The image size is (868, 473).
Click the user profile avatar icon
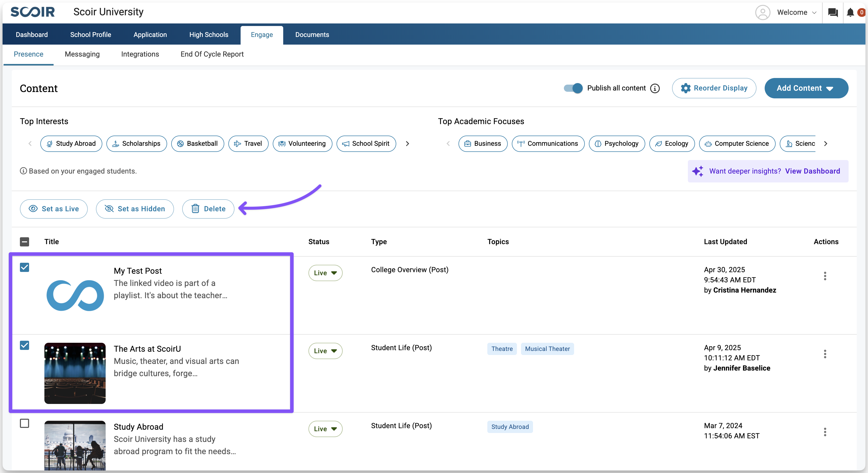(763, 12)
